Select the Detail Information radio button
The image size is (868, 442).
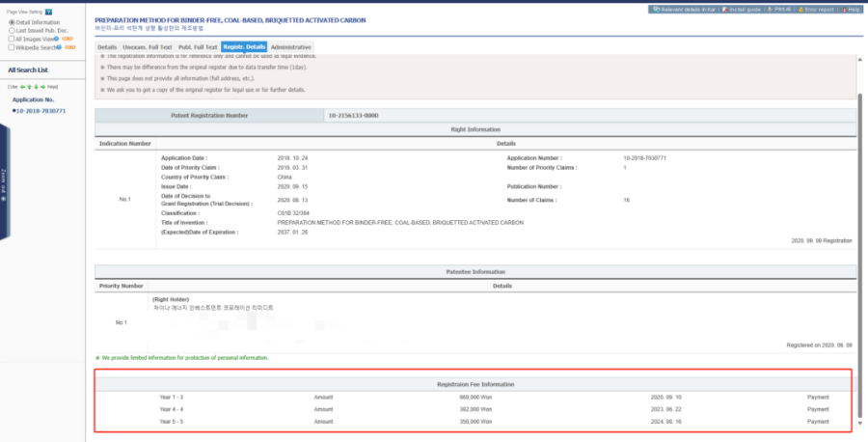click(x=12, y=22)
